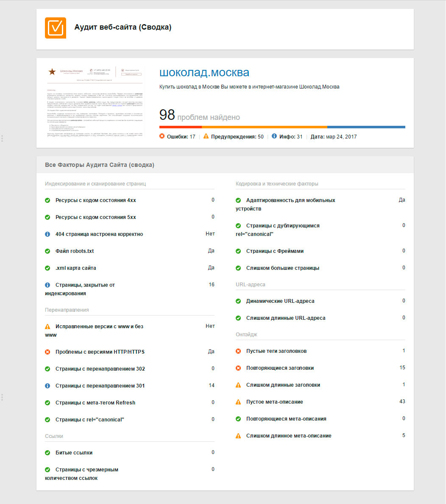The image size is (446, 504).
Task: Click the blue segment of the problems bar
Action: point(366,127)
